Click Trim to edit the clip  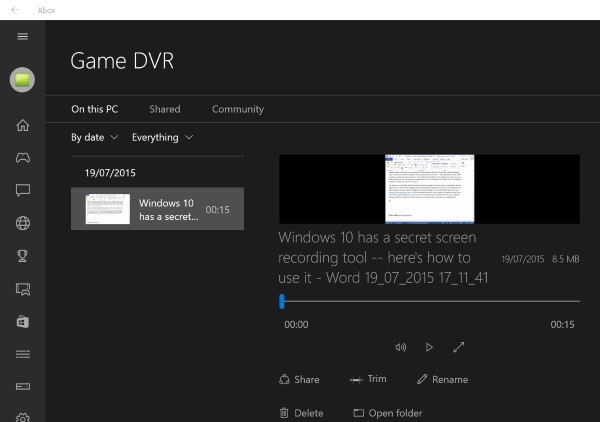pos(368,380)
